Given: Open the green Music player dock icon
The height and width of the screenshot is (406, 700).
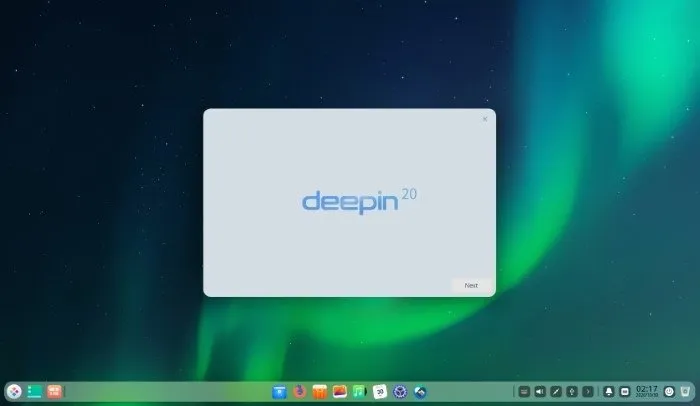Looking at the screenshot, I should pos(359,392).
